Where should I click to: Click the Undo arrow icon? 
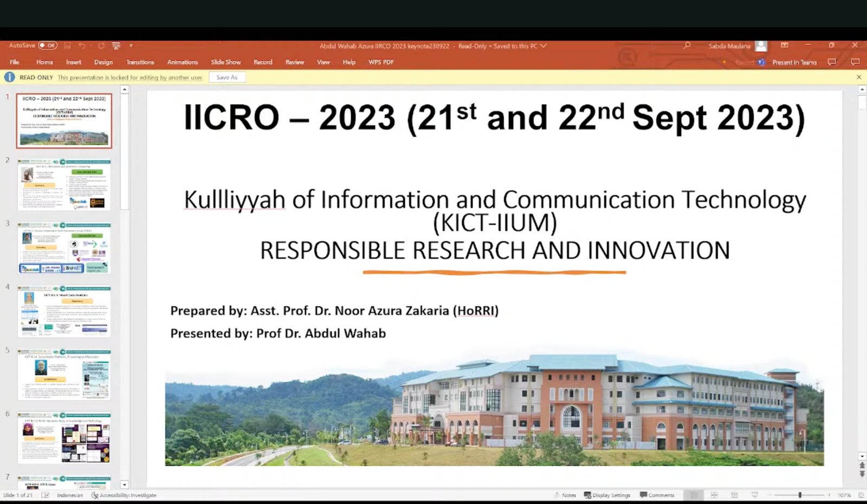(x=82, y=46)
